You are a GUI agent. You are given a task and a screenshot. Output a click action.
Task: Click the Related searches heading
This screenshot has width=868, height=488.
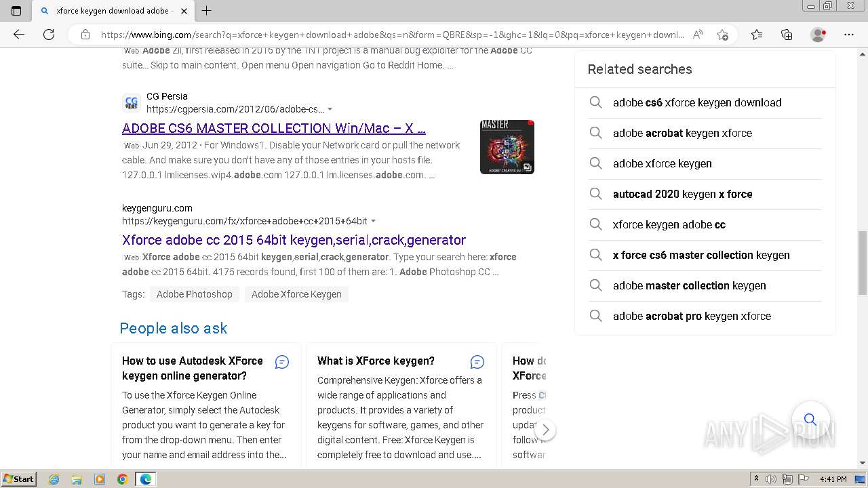639,69
